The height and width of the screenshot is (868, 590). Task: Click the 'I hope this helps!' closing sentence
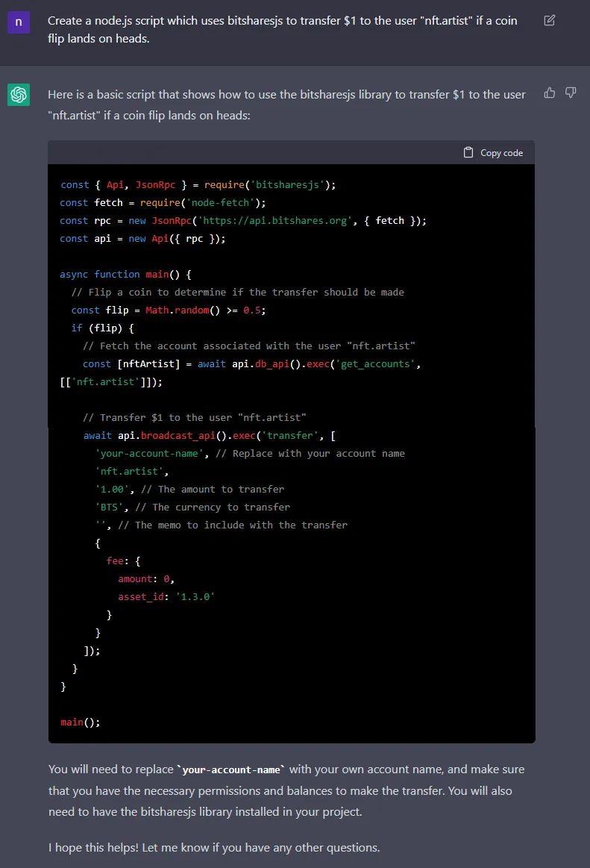(x=213, y=848)
